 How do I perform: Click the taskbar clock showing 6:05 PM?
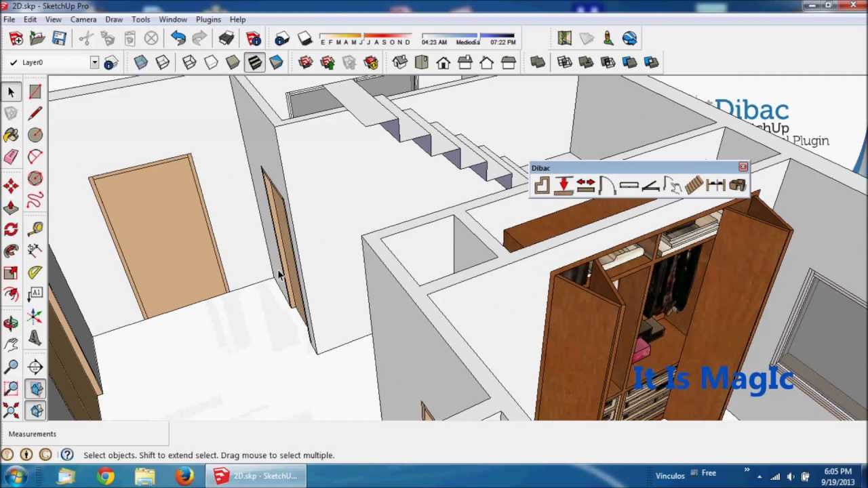pos(839,476)
